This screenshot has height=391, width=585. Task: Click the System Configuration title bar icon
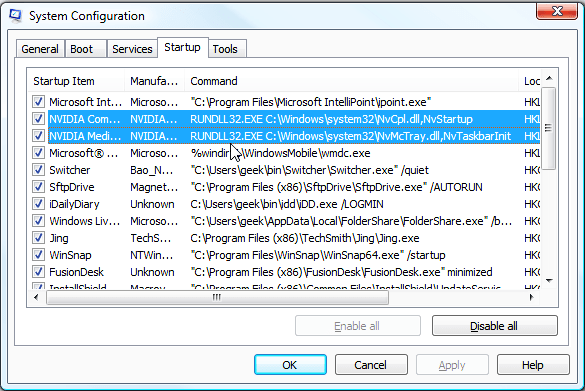16,15
